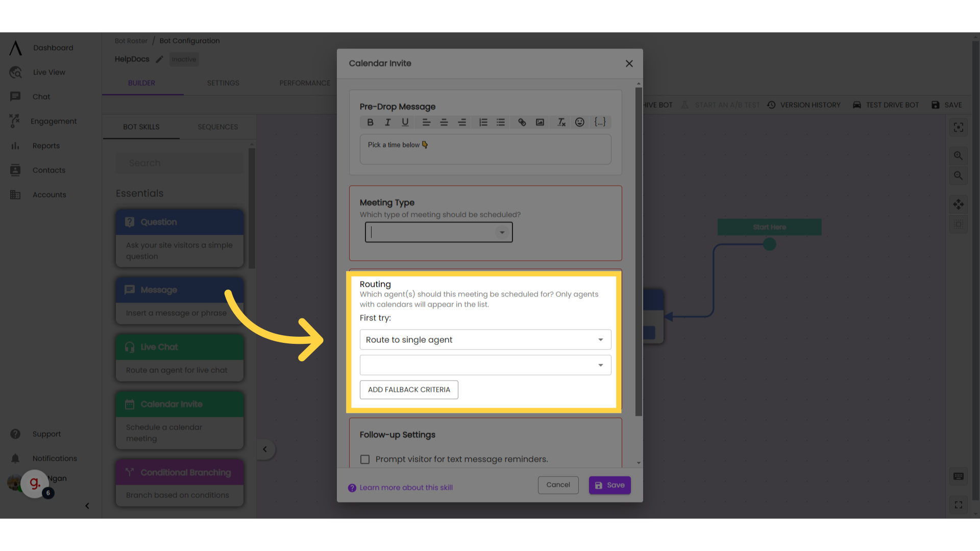This screenshot has width=980, height=551.
Task: Click the Italic formatting icon
Action: [387, 122]
